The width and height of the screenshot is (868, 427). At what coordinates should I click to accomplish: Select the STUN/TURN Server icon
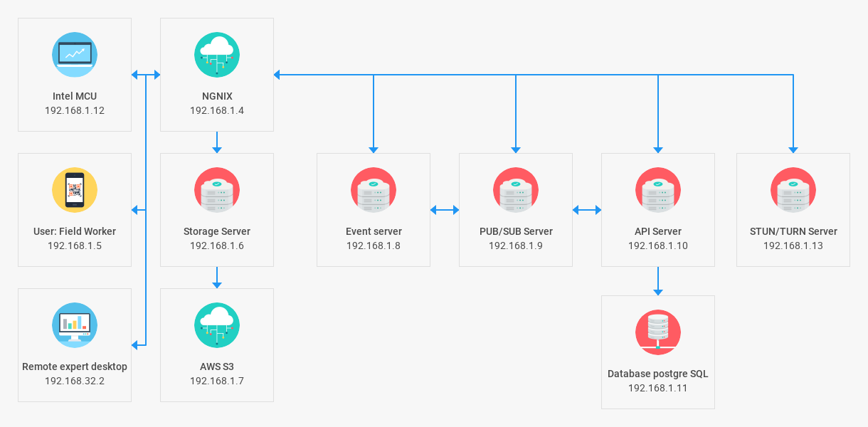coord(793,190)
